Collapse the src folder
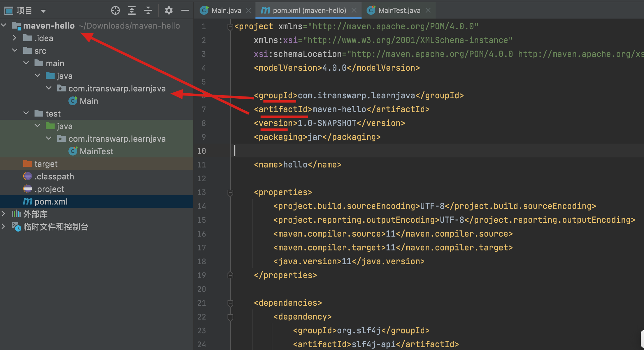 click(x=15, y=50)
